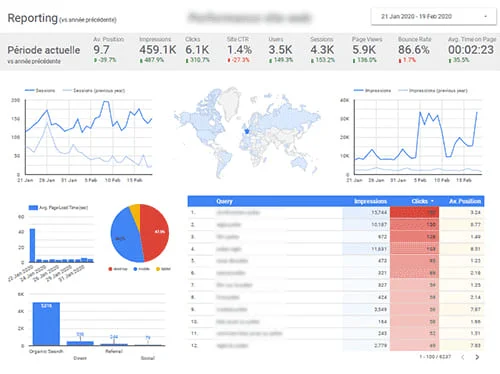Click the query cell in row 11
The width and height of the screenshot is (500, 374).
click(249, 333)
